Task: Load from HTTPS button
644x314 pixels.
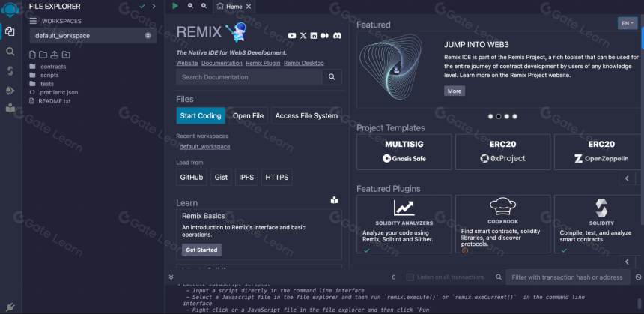Action: (x=277, y=178)
